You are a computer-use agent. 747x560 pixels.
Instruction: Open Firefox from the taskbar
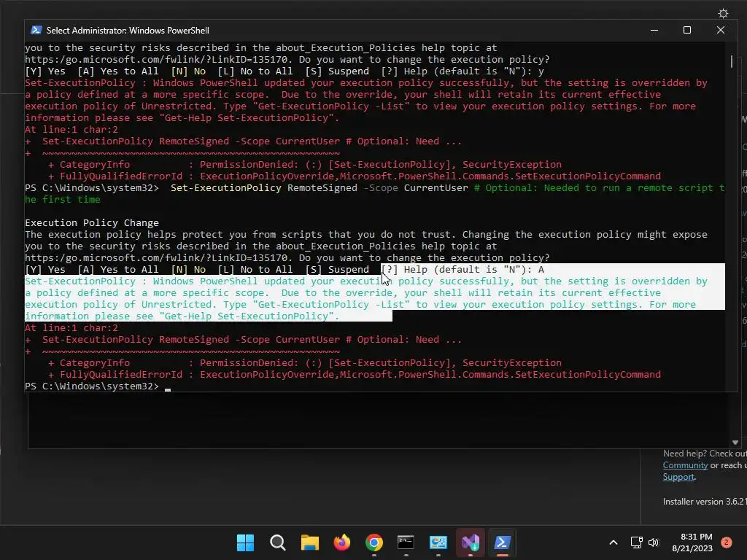tap(341, 542)
